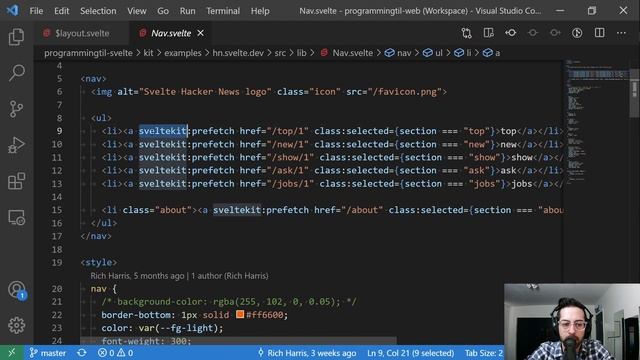640x360 pixels.
Task: Click the open preview to the side icon
Action: point(489,33)
